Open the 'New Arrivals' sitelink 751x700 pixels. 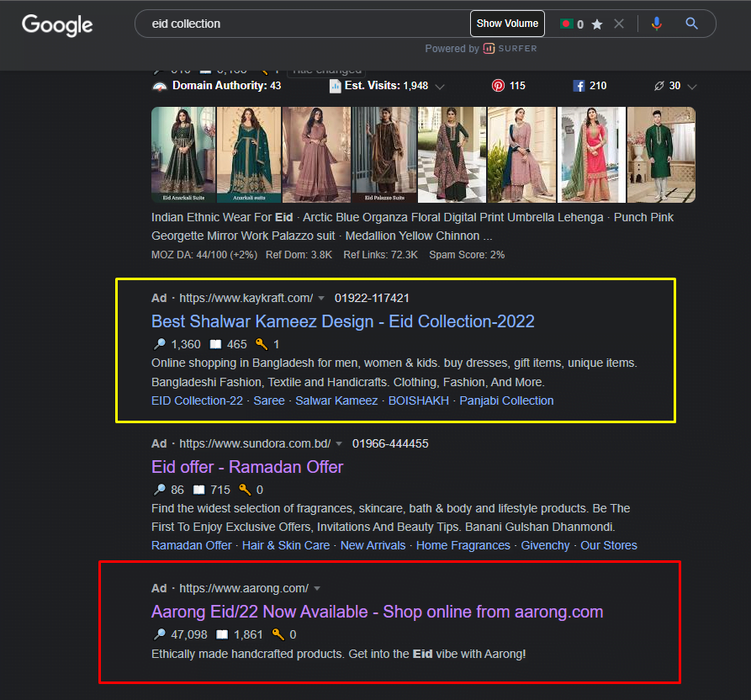(x=373, y=545)
